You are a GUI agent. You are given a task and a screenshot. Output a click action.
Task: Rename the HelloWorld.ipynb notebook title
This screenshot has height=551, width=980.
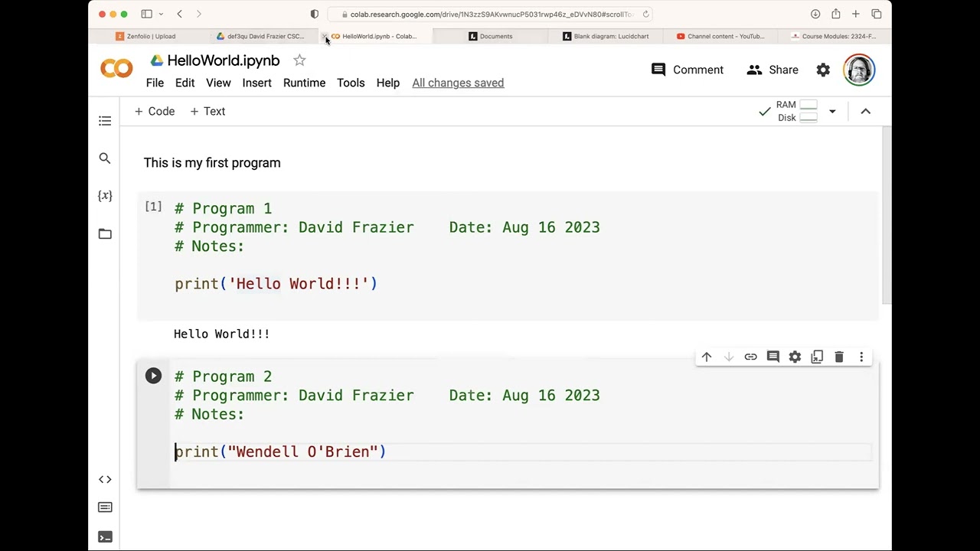224,60
